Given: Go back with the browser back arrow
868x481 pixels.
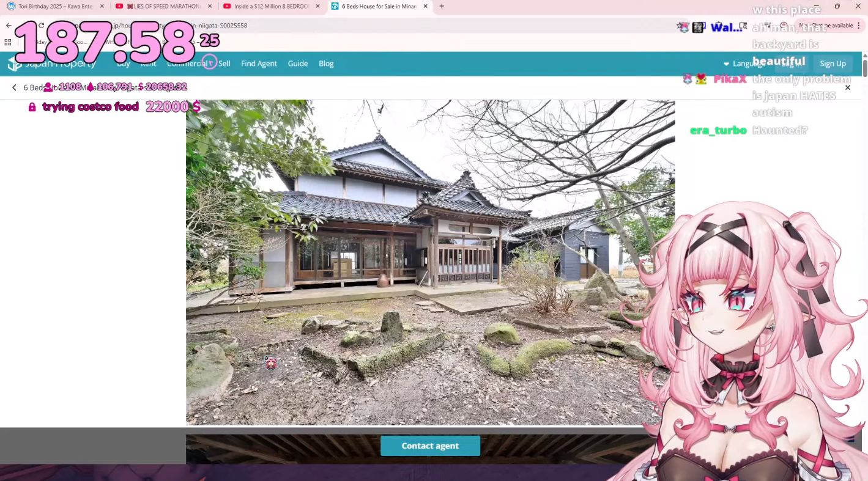Looking at the screenshot, I should (9, 26).
